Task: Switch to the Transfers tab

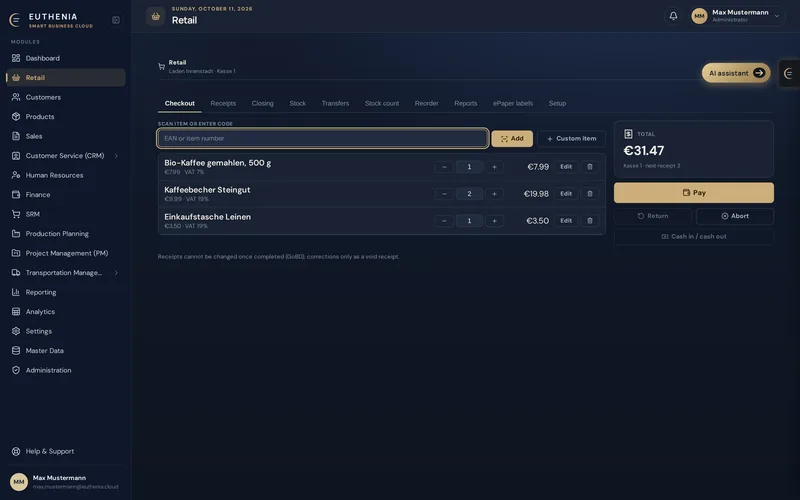Action: click(335, 104)
